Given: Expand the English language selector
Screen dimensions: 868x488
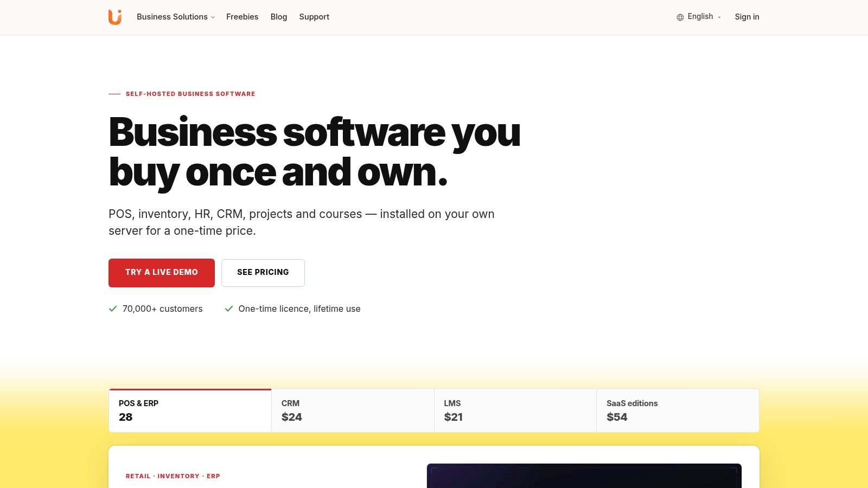Looking at the screenshot, I should click(x=699, y=17).
